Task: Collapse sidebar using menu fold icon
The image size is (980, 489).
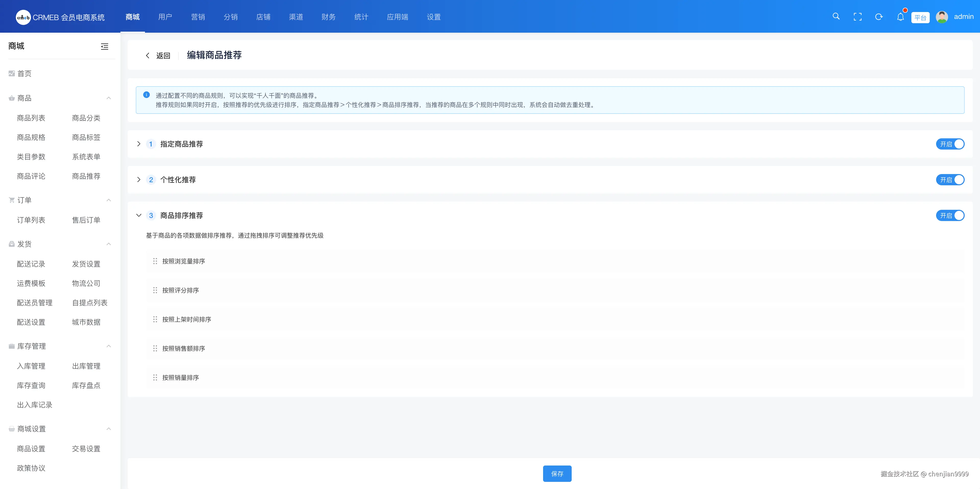Action: [x=105, y=46]
